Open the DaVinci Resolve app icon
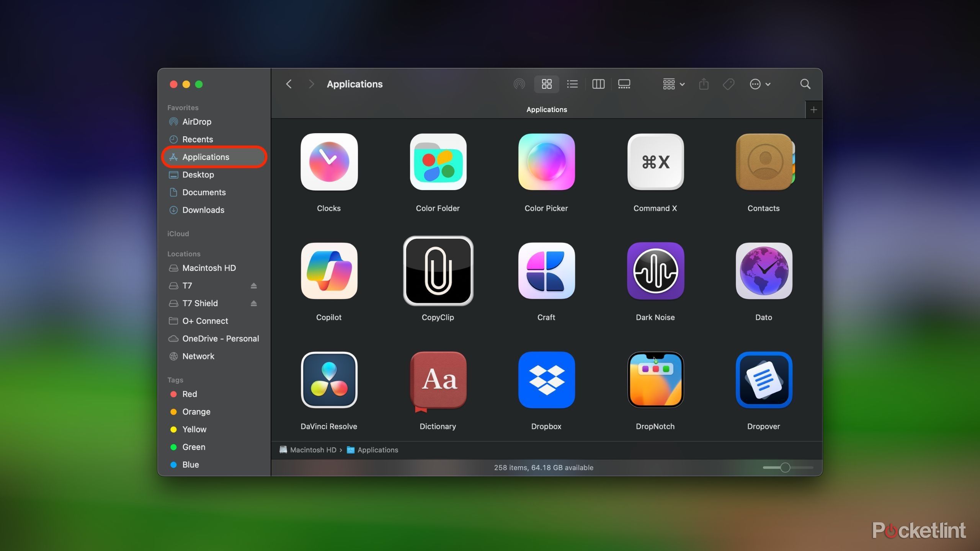This screenshot has height=551, width=980. (x=329, y=380)
